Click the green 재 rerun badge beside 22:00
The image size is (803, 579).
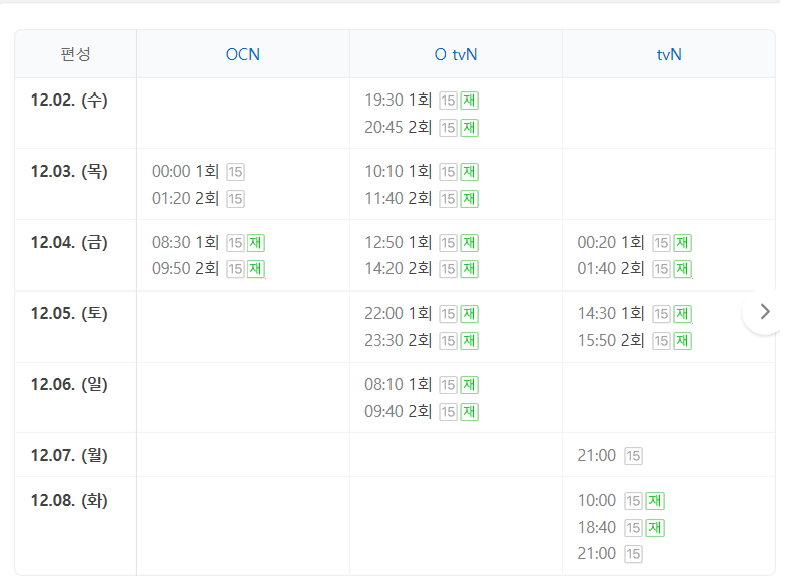point(469,314)
